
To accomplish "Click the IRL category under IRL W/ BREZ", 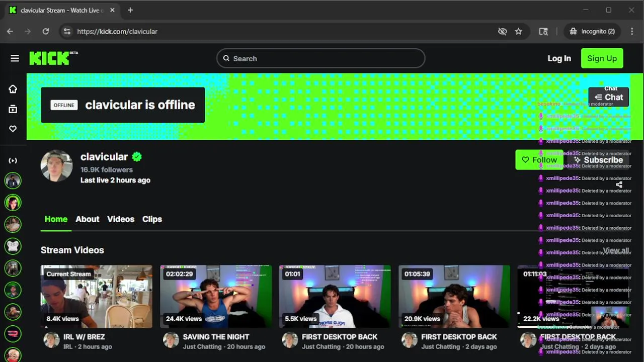I will [68, 346].
